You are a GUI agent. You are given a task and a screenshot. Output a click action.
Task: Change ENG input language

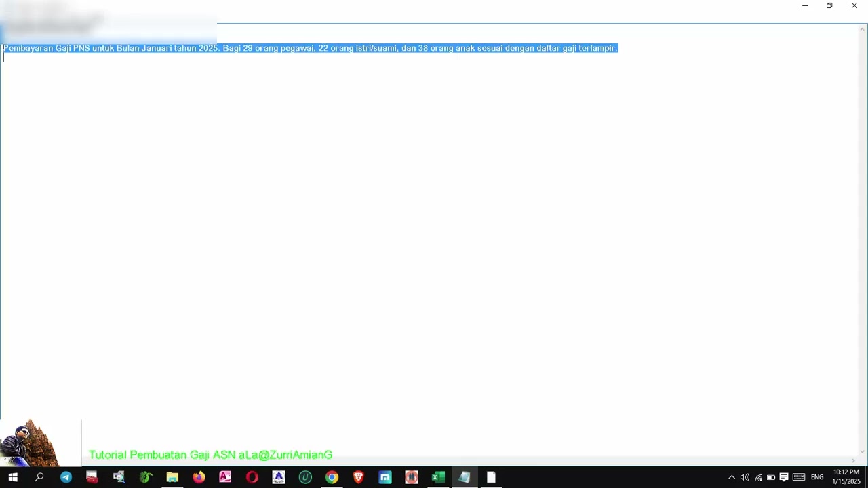tap(817, 477)
